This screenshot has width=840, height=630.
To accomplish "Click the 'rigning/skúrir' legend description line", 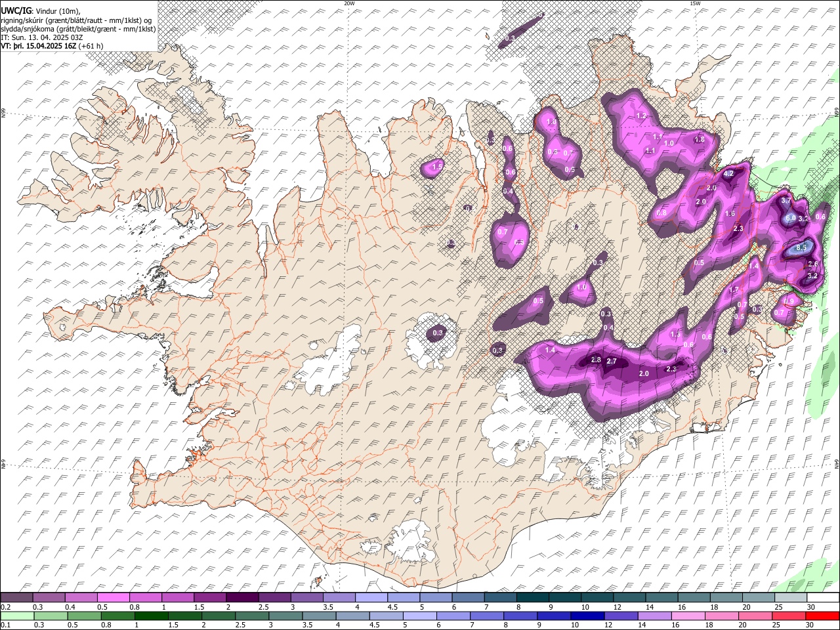I will (x=75, y=20).
